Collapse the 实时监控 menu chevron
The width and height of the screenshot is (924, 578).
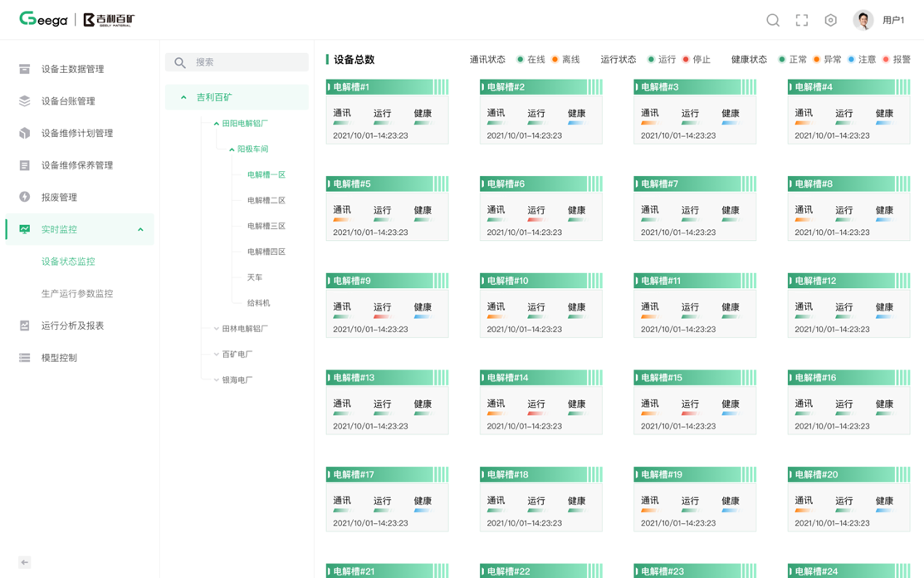140,229
